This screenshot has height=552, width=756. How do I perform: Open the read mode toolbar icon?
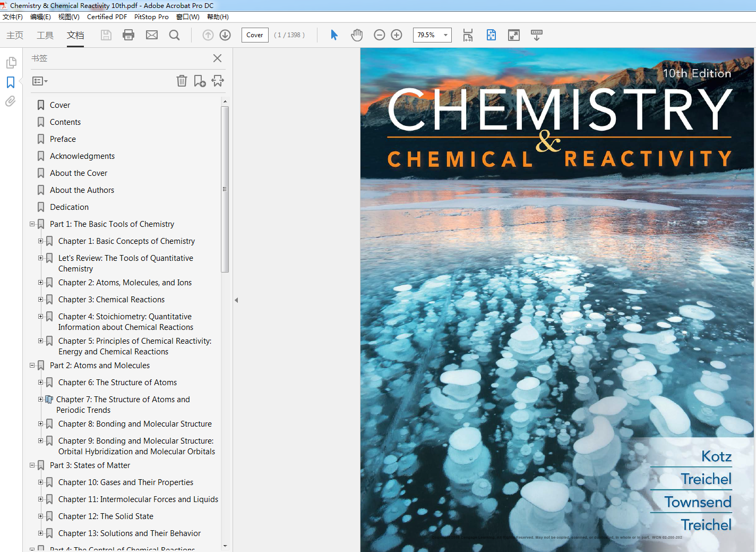pos(537,35)
